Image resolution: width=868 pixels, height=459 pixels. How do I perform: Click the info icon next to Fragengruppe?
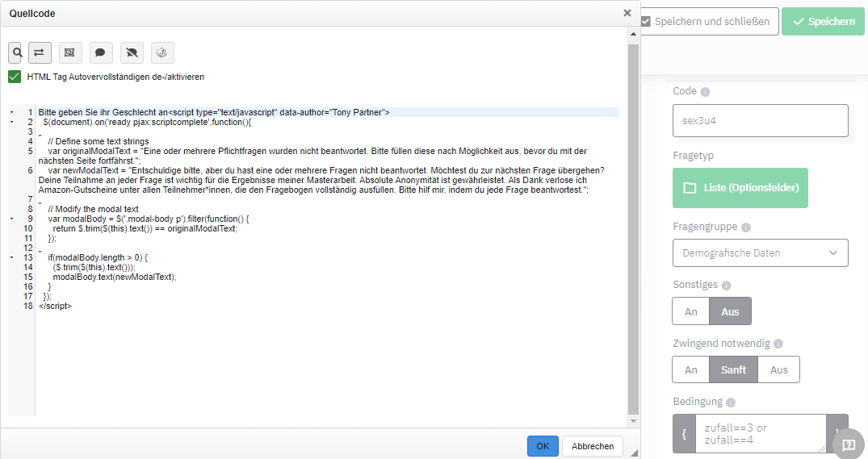[x=745, y=227]
